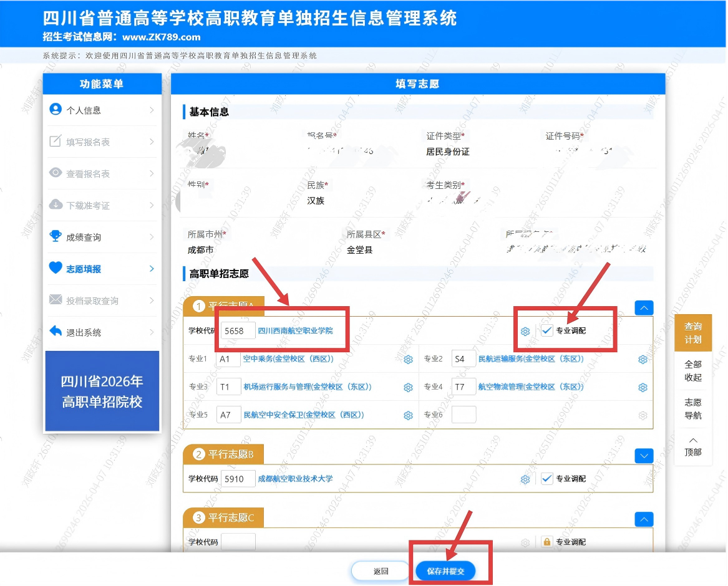Click gear icon beside 民航空中安全保卫 major
This screenshot has height=586, width=728.
[x=409, y=416]
